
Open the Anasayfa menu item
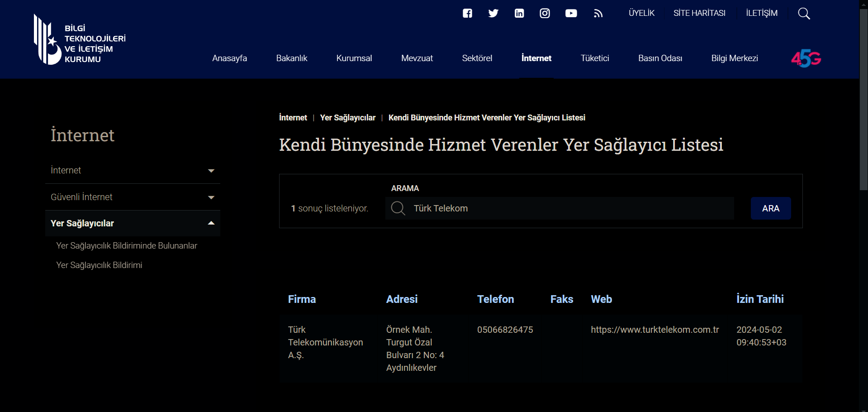[230, 58]
